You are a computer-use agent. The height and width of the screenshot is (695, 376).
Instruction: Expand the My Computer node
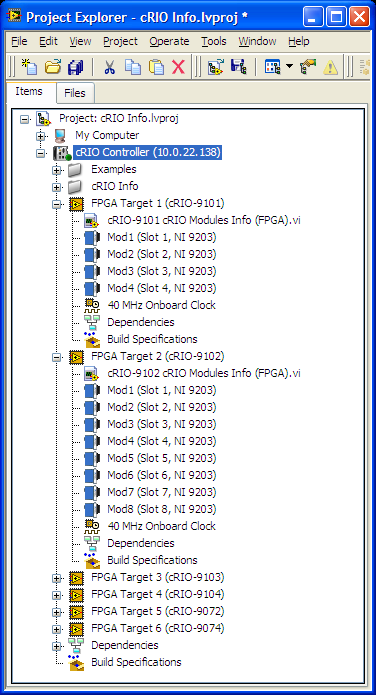coord(40,136)
